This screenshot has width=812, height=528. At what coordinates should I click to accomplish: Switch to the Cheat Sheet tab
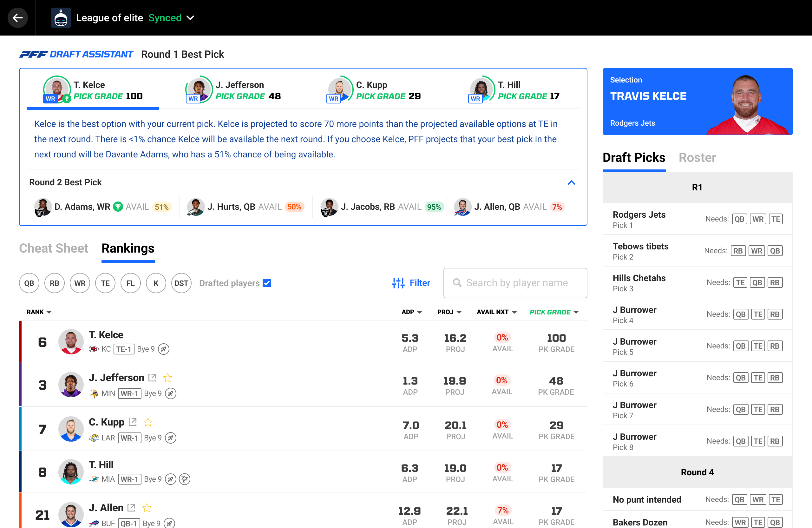(x=53, y=248)
